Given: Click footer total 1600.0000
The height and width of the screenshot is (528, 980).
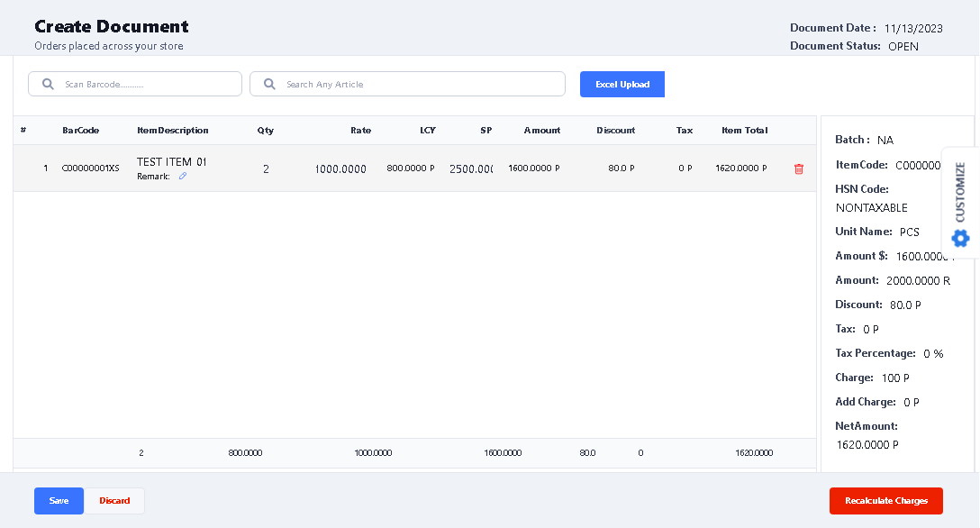Looking at the screenshot, I should click(503, 453).
